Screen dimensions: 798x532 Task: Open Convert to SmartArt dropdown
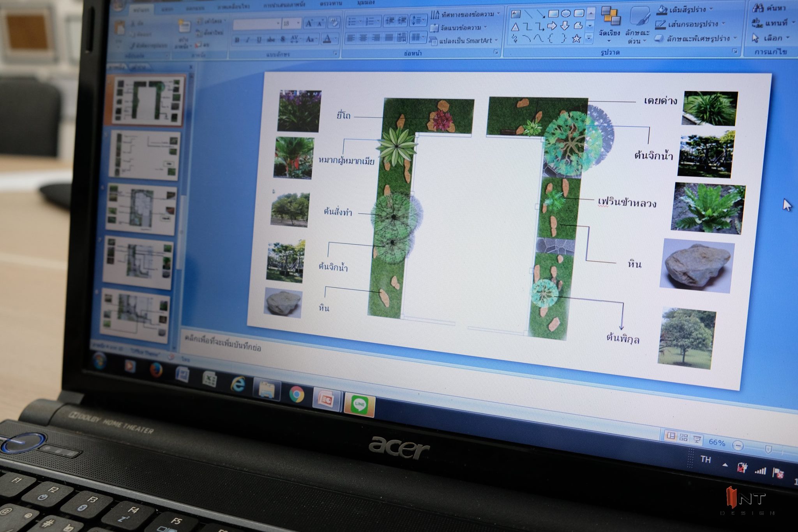click(464, 41)
